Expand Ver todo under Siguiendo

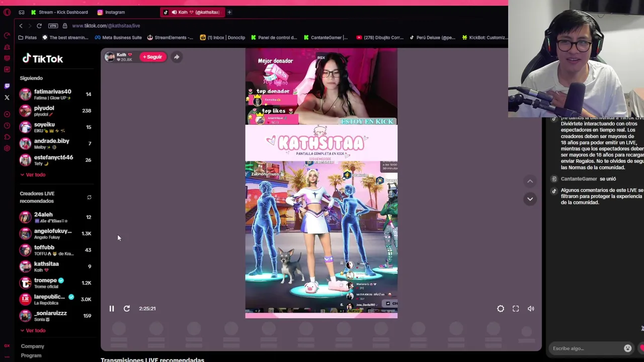click(x=33, y=174)
